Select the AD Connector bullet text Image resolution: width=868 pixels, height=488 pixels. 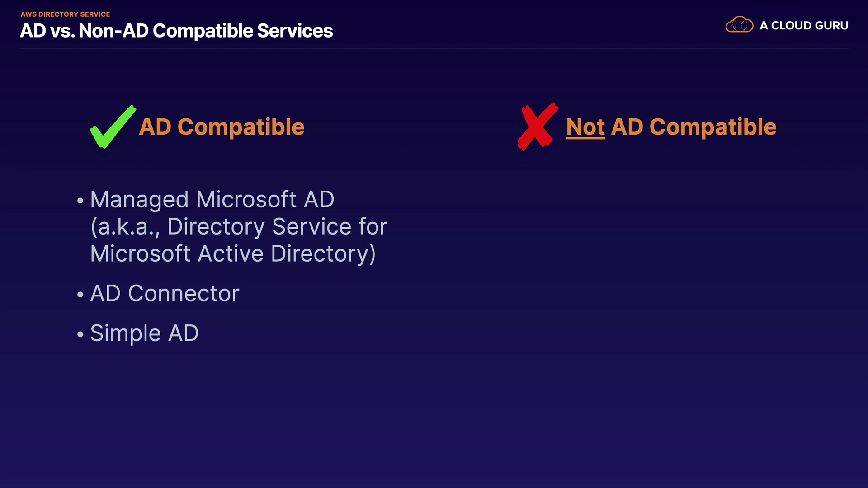(165, 294)
